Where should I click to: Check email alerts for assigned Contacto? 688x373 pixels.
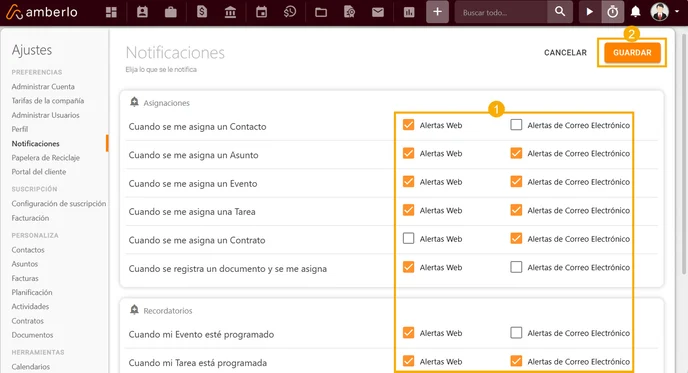[x=516, y=125]
